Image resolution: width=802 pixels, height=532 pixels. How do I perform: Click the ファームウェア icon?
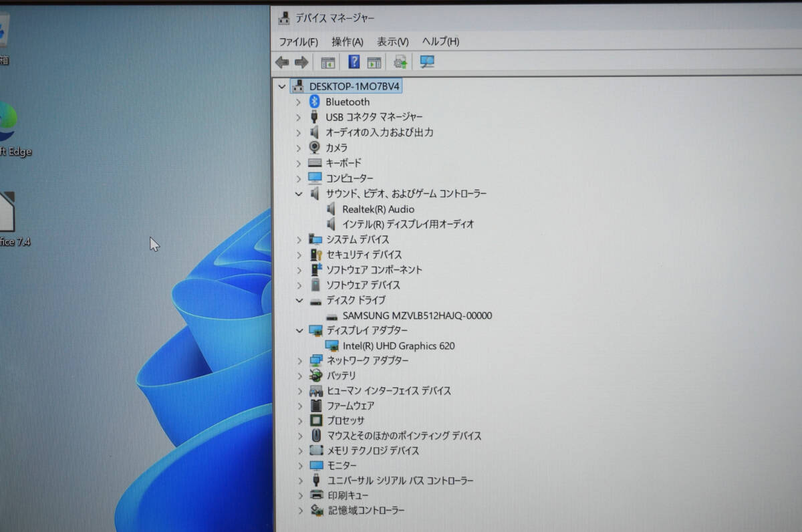tap(316, 406)
